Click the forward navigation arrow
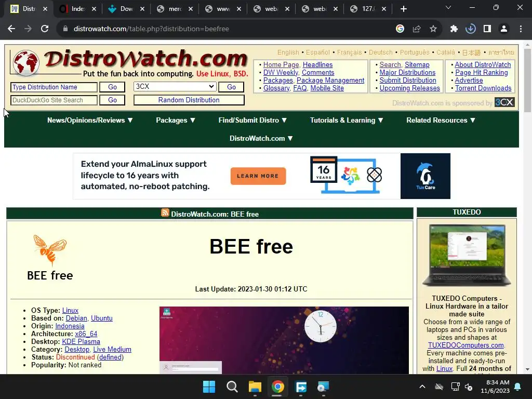Image resolution: width=532 pixels, height=399 pixels. 28,29
